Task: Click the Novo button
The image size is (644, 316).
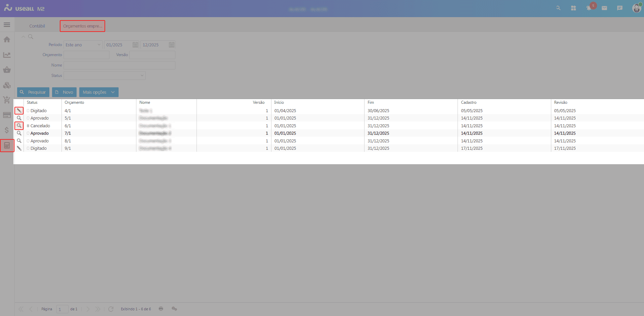Action: tap(64, 92)
